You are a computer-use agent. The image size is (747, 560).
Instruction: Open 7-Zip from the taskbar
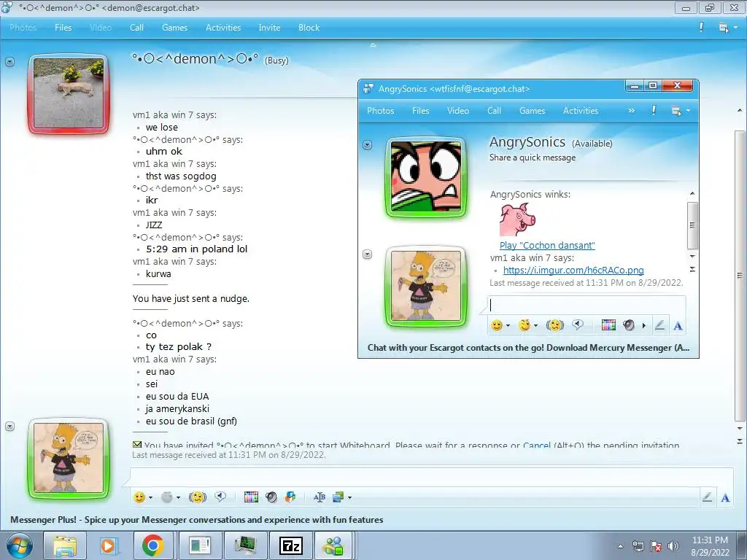click(x=290, y=545)
